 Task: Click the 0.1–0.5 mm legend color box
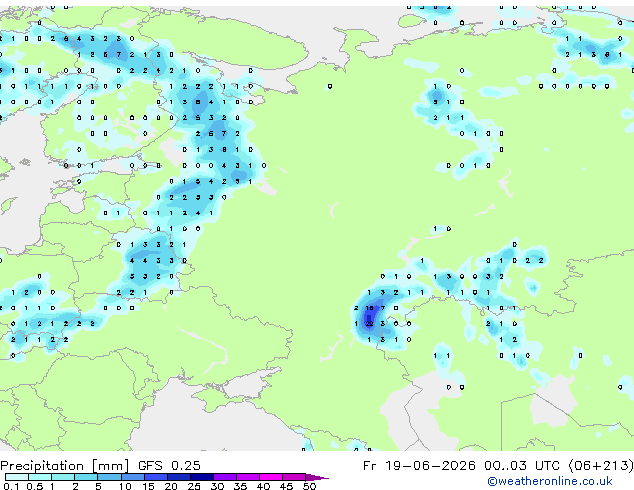click(x=17, y=477)
